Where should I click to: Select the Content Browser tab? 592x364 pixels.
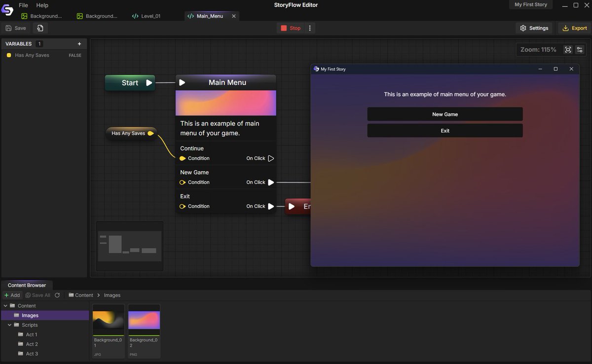click(27, 285)
